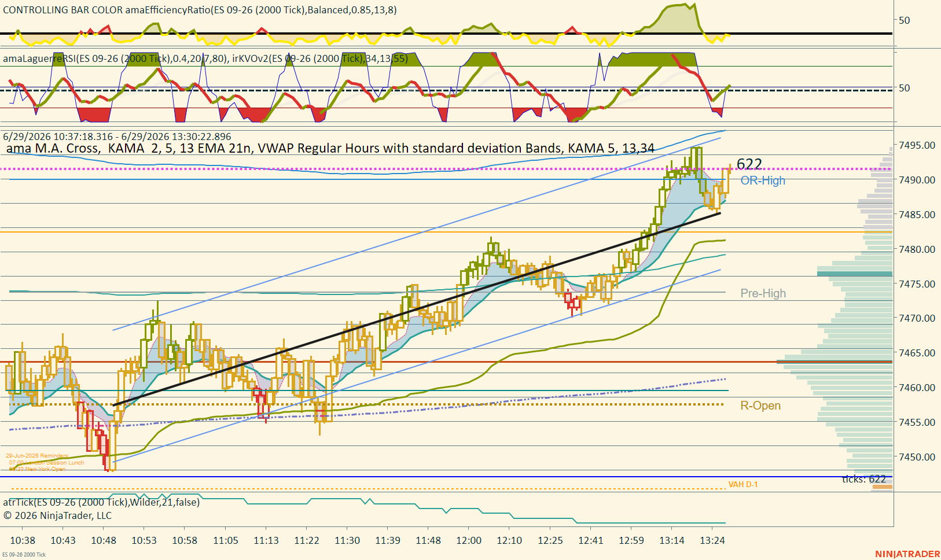Image resolution: width=941 pixels, height=560 pixels.
Task: Click the 12:10 time axis label
Action: [x=509, y=540]
